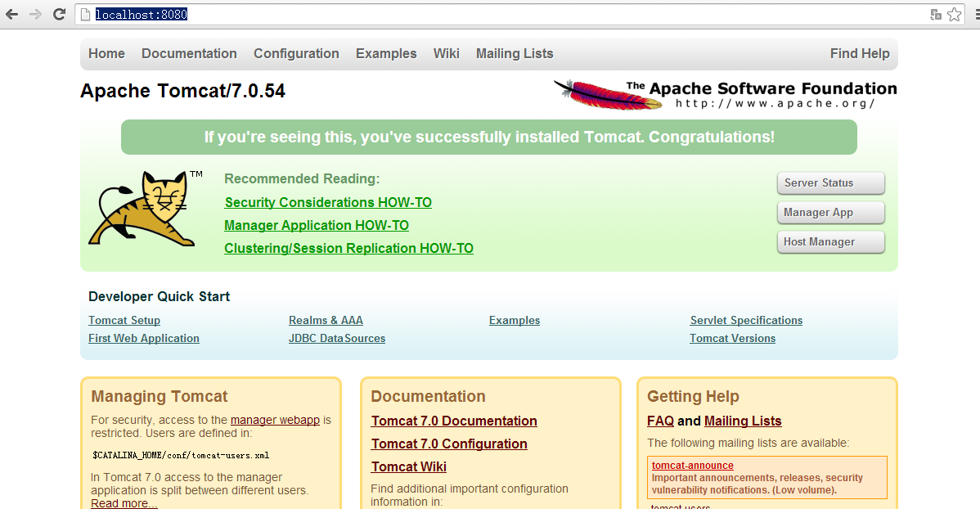This screenshot has width=980, height=509.
Task: Open Mailing Lists link under Getting Help
Action: [x=743, y=421]
